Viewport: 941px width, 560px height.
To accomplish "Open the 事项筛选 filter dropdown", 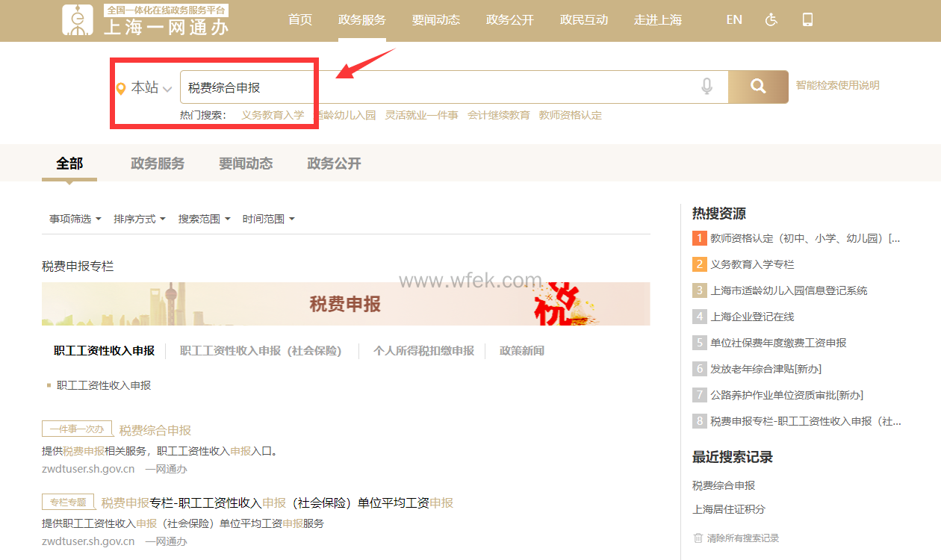I will point(75,219).
